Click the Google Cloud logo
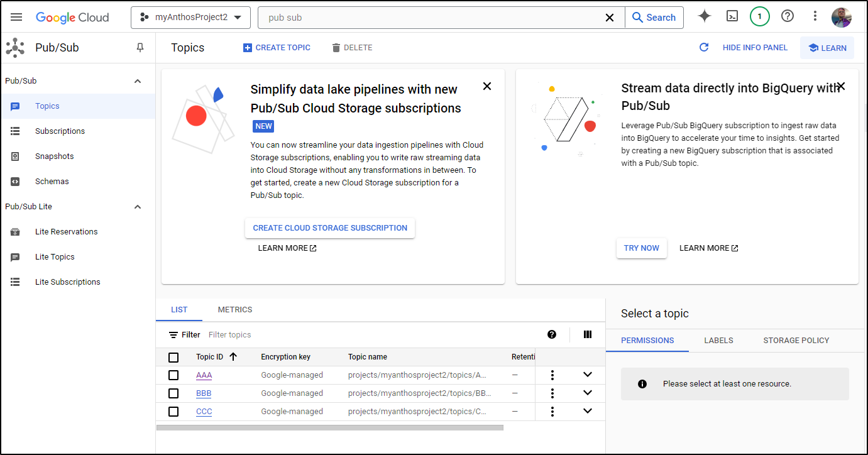This screenshot has height=455, width=868. coord(72,18)
